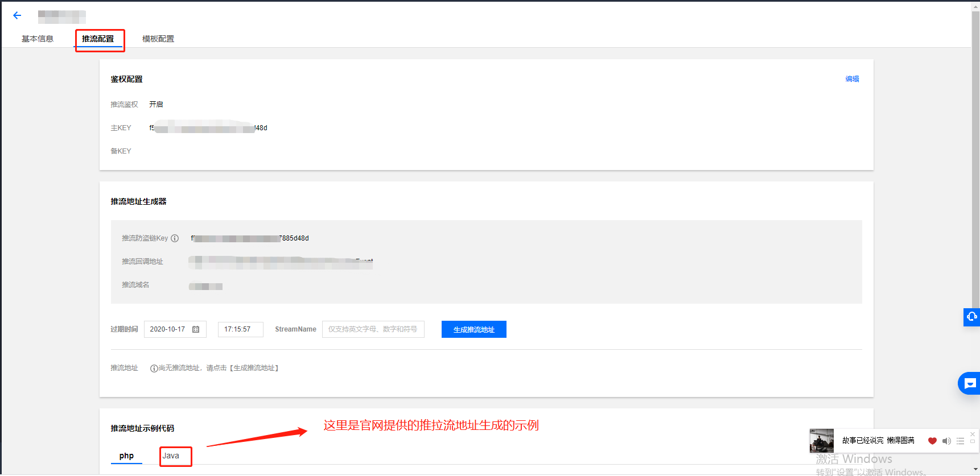Click 过期时间 label

tap(124, 329)
